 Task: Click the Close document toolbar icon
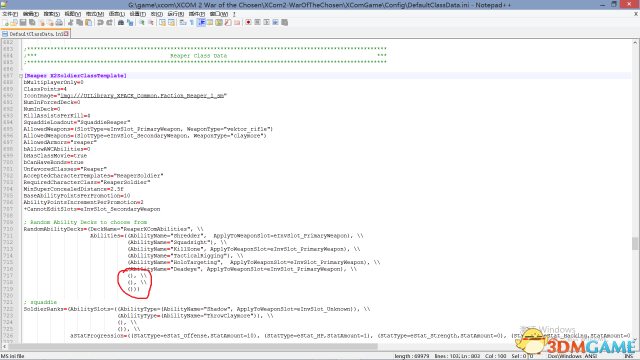[41, 23]
